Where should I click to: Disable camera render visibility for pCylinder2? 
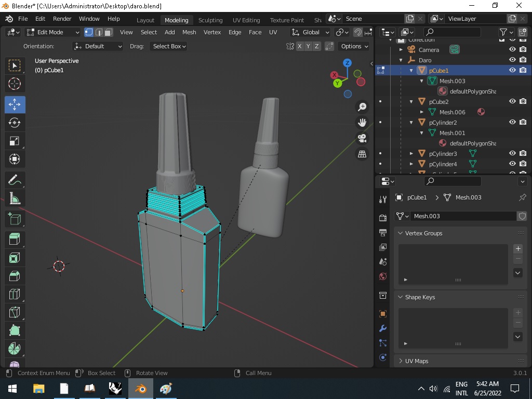tap(524, 122)
